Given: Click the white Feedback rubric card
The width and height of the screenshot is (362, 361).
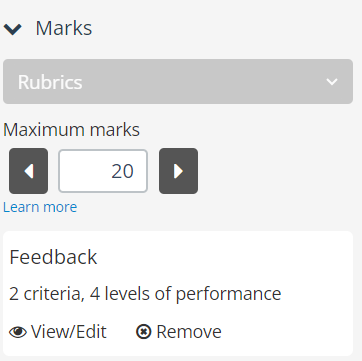Looking at the screenshot, I should [x=178, y=293].
